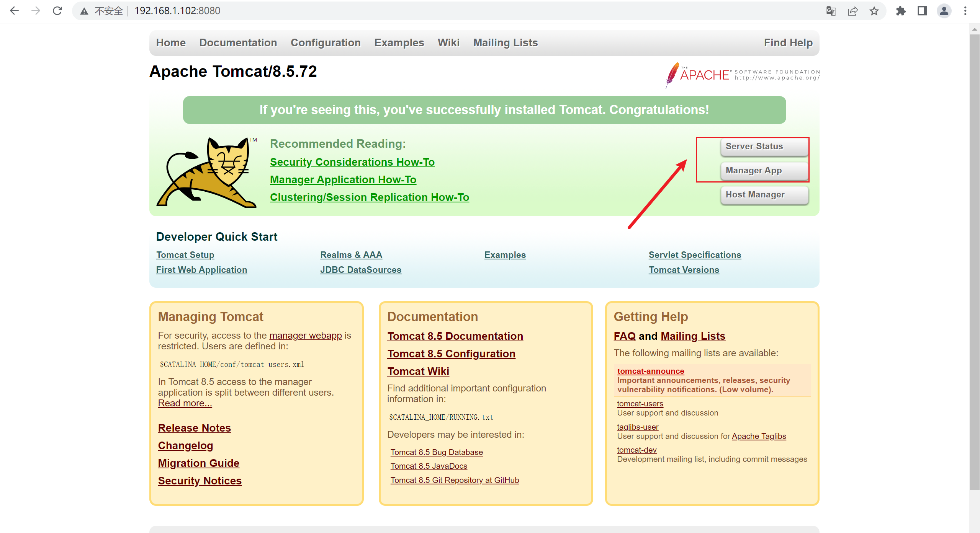
Task: Reload the page with refresh icon
Action: click(57, 11)
